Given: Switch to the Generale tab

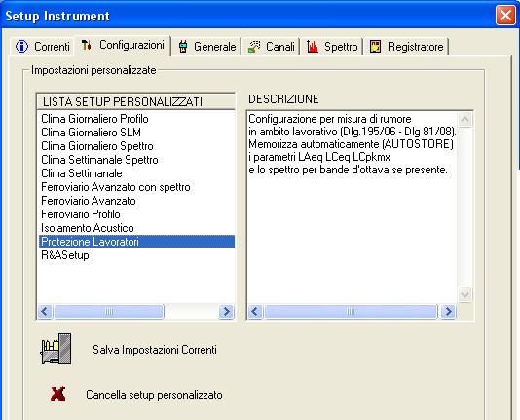Looking at the screenshot, I should [x=206, y=47].
